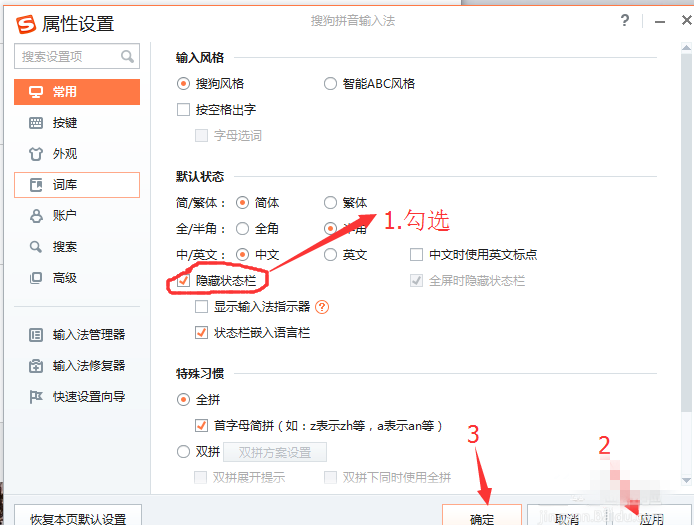The image size is (694, 525).
Task: Click the magnifier icon beside 搜索 in sidebar
Action: click(x=36, y=247)
